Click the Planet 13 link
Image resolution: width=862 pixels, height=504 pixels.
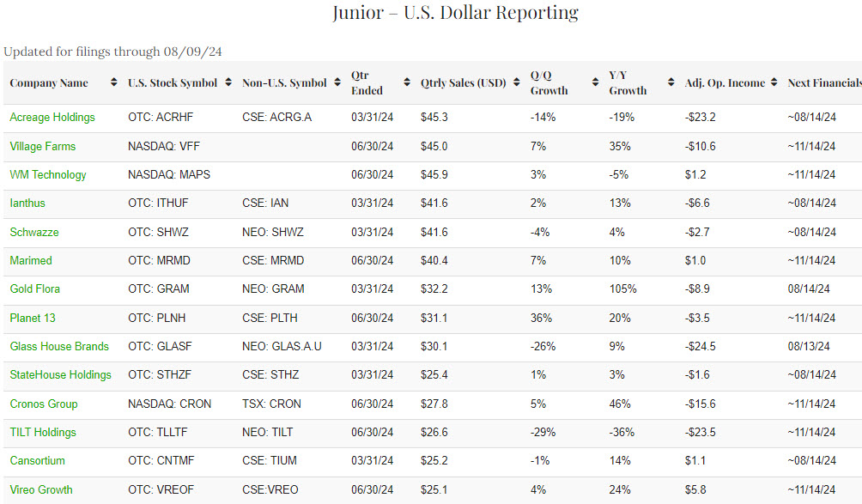click(33, 318)
